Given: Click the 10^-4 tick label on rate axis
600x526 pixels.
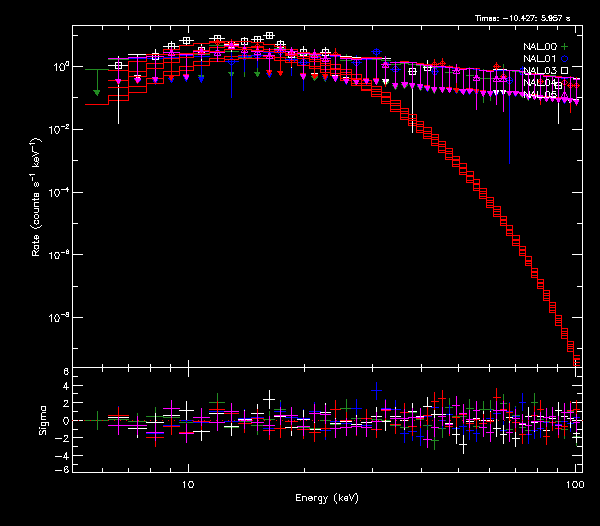Looking at the screenshot, I should 58,193.
